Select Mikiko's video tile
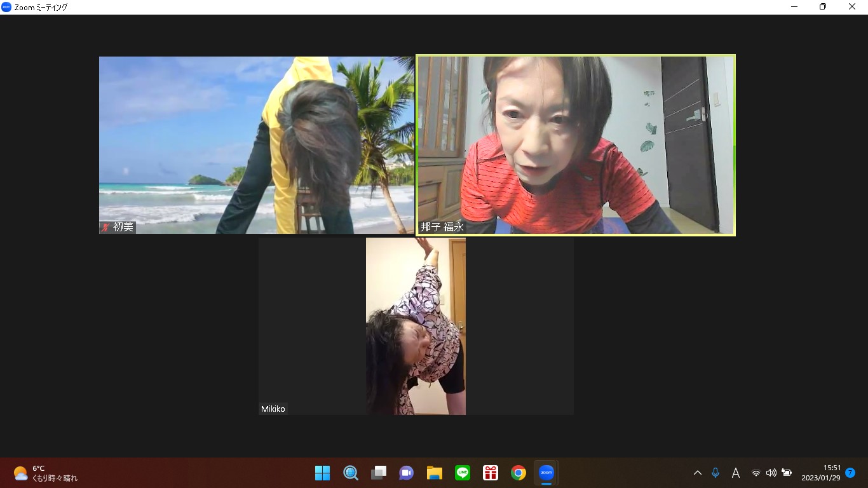Screen dimensions: 868x488 416,326
